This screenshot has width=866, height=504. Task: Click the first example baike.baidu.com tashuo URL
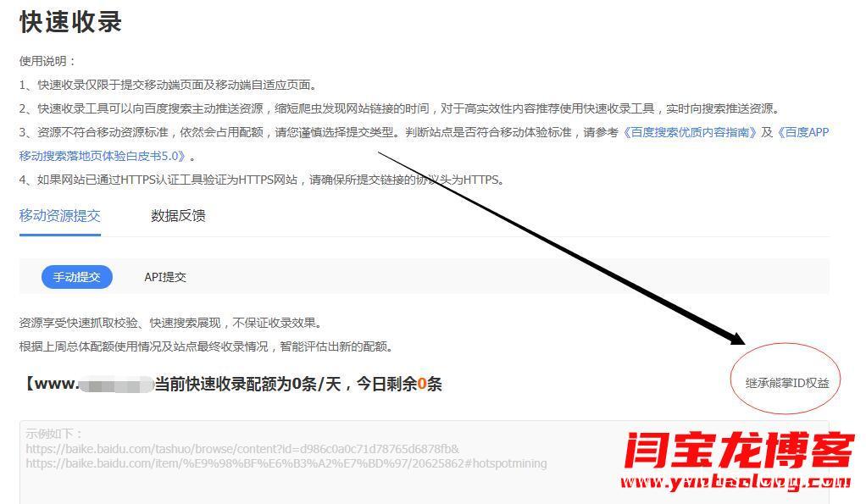(x=242, y=449)
